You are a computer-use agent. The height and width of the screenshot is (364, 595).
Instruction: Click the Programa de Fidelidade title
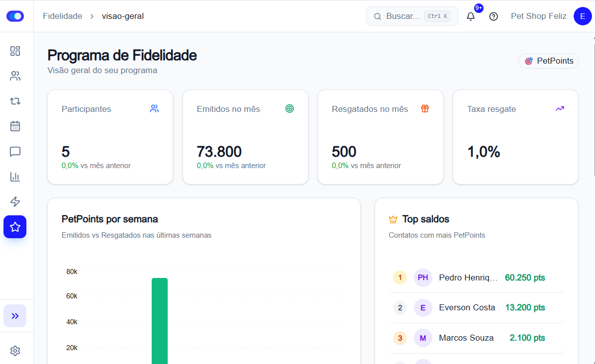pyautogui.click(x=122, y=55)
